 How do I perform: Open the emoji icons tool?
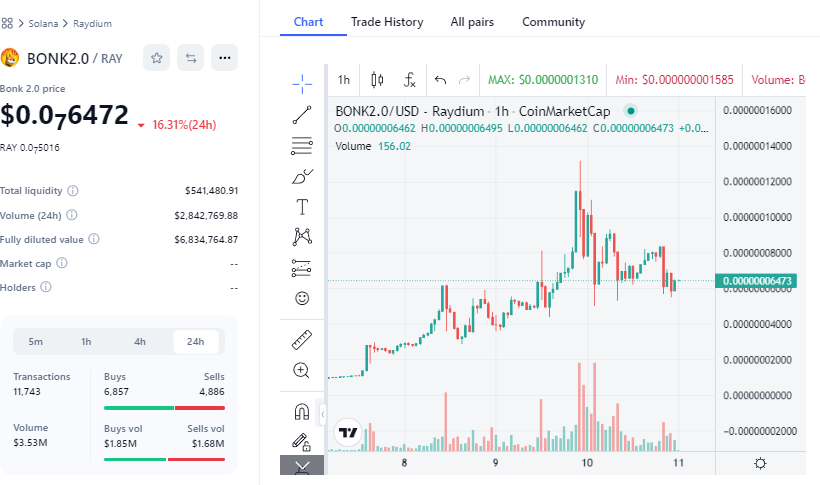302,298
